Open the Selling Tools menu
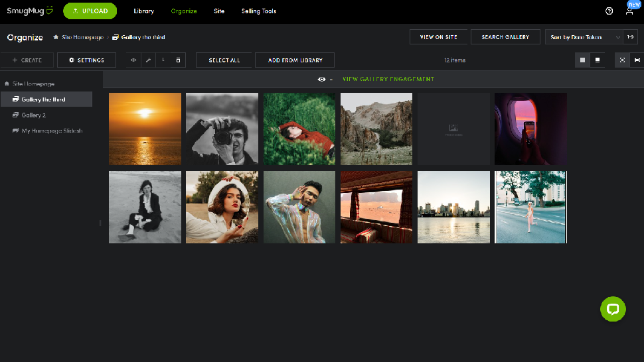This screenshot has width=644, height=362. [x=259, y=11]
